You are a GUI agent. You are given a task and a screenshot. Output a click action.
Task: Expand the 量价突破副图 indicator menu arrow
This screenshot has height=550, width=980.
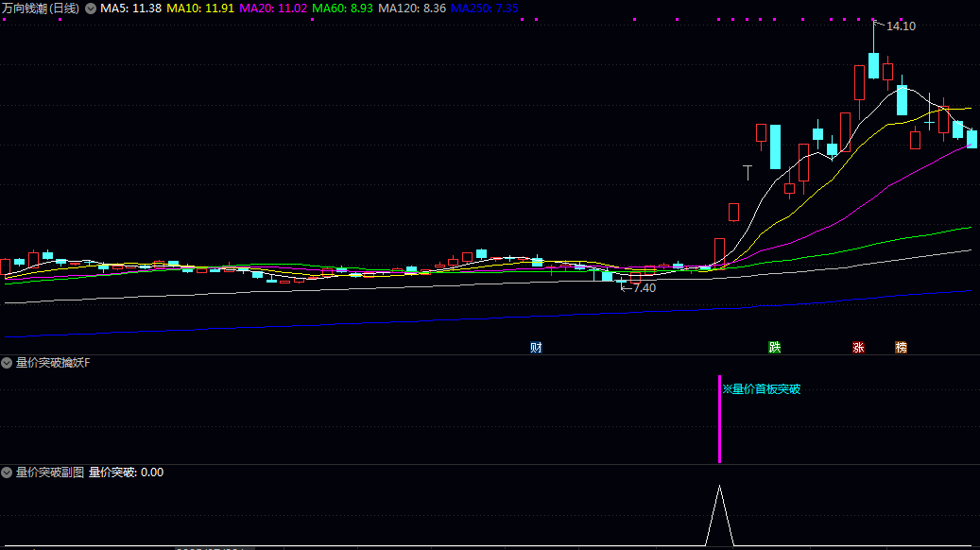coord(8,472)
